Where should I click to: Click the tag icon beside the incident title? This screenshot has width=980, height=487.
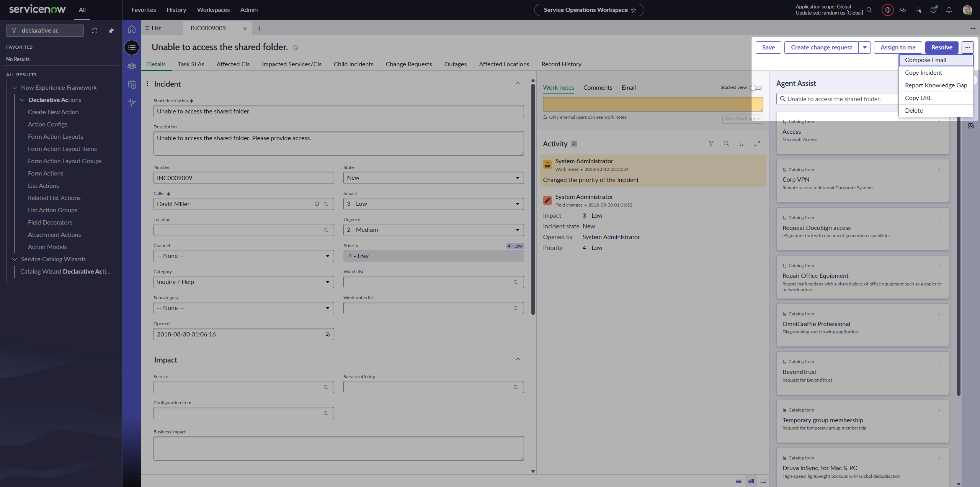point(295,48)
